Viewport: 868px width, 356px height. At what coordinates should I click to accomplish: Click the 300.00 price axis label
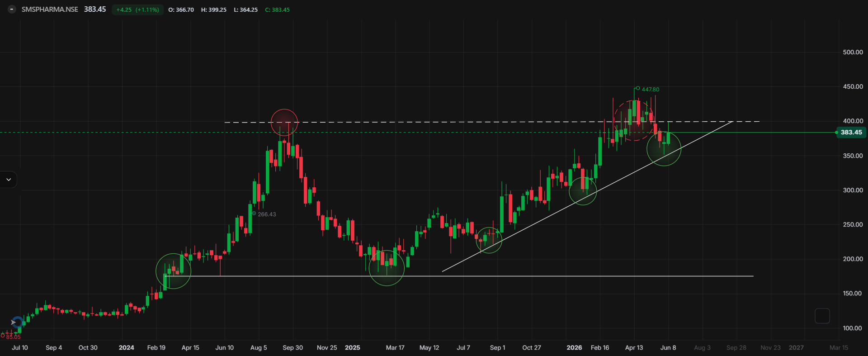tap(853, 190)
